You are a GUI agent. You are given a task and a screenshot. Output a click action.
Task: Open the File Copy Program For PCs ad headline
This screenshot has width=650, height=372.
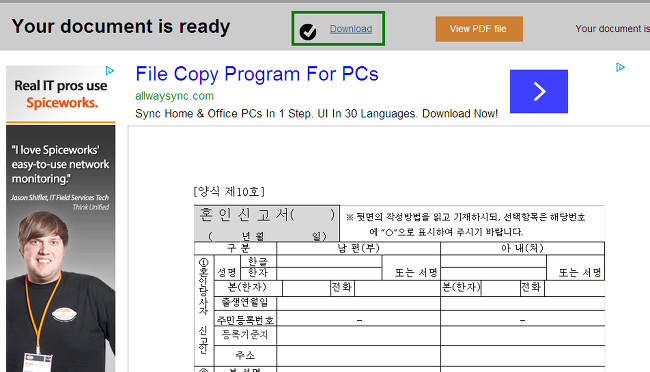pos(257,74)
